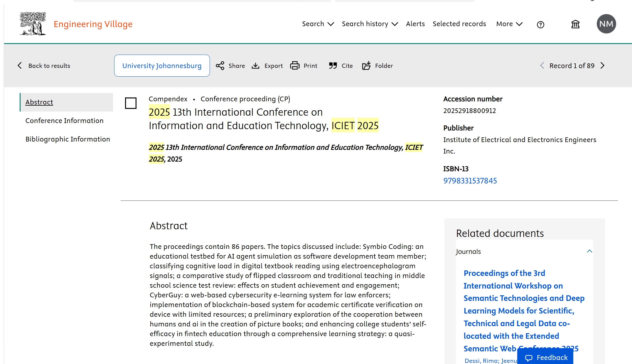Screen dimensions: 632x364
Task: Open the NM user avatar menu
Action: tap(606, 24)
